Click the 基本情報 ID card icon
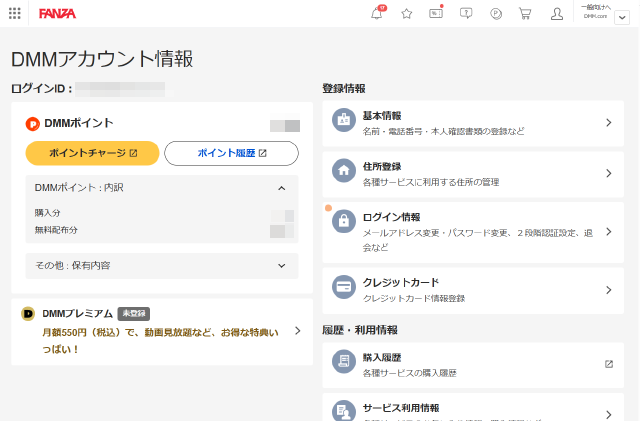 click(x=344, y=120)
